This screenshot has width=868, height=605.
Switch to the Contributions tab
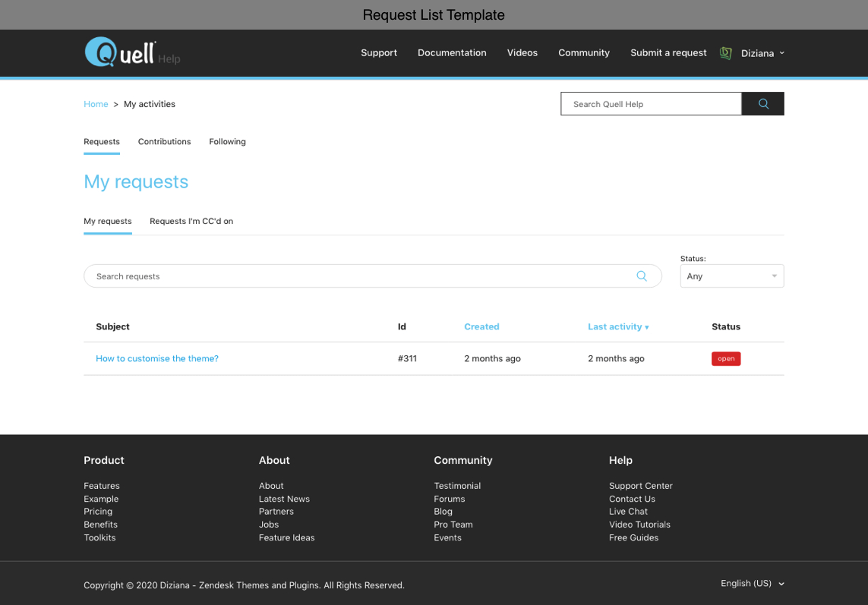(164, 142)
